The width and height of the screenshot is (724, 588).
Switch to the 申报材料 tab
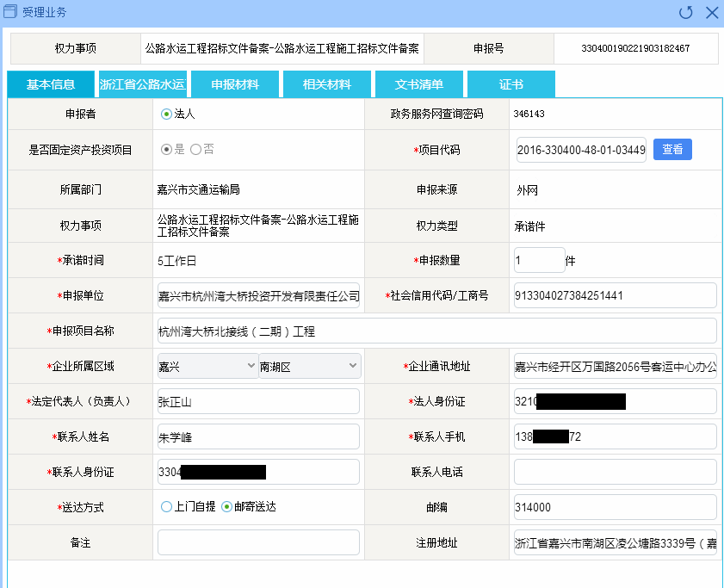tap(235, 84)
